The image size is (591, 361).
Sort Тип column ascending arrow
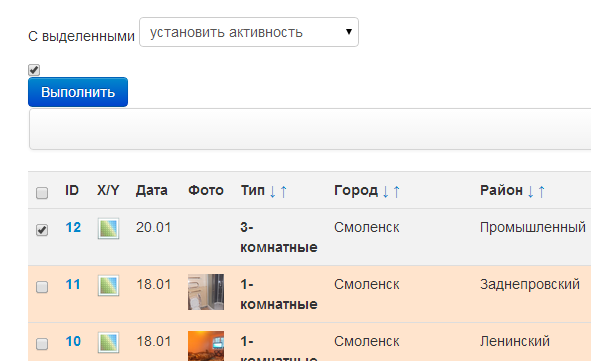coord(284,191)
